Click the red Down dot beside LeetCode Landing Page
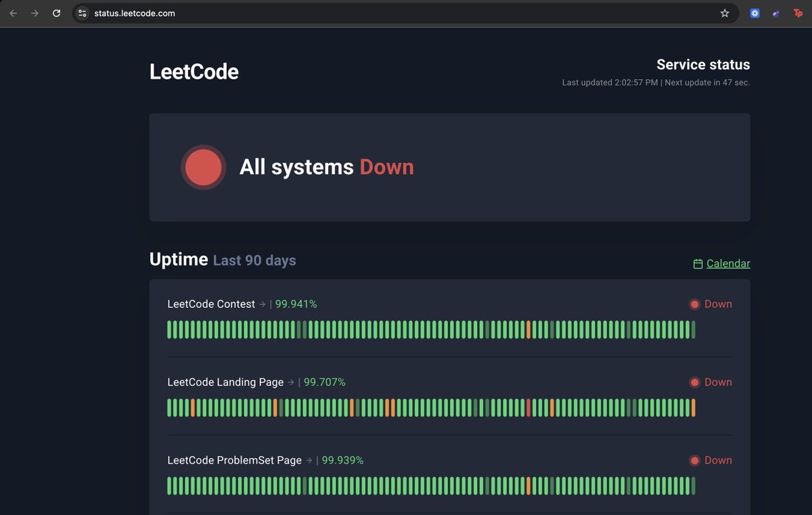 (694, 382)
